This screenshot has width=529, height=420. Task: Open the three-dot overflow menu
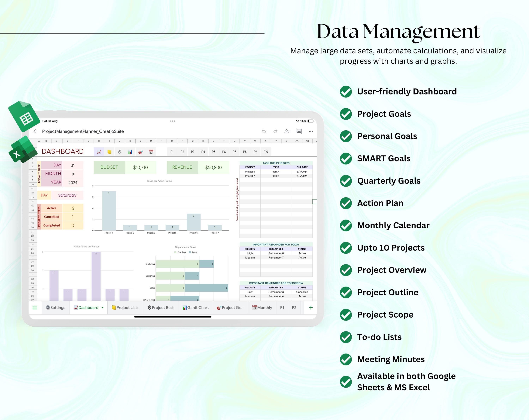point(311,131)
